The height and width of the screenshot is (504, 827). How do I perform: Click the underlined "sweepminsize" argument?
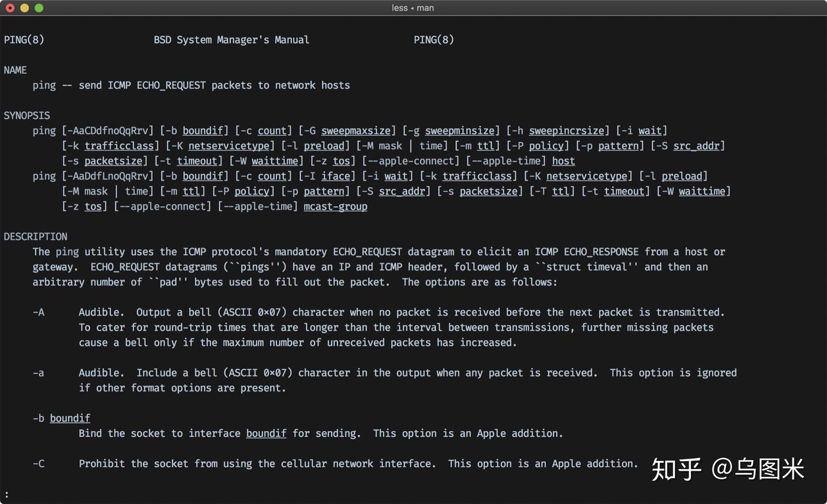[459, 131]
